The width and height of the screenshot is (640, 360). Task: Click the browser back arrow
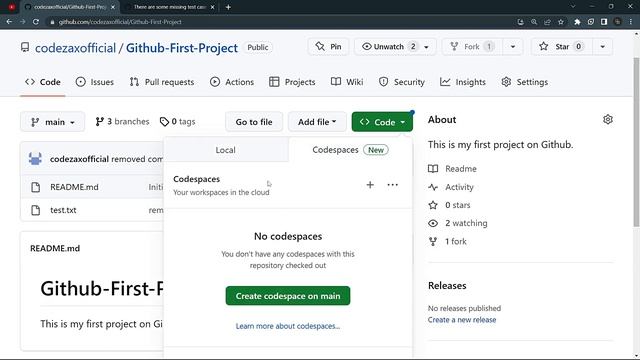9,22
